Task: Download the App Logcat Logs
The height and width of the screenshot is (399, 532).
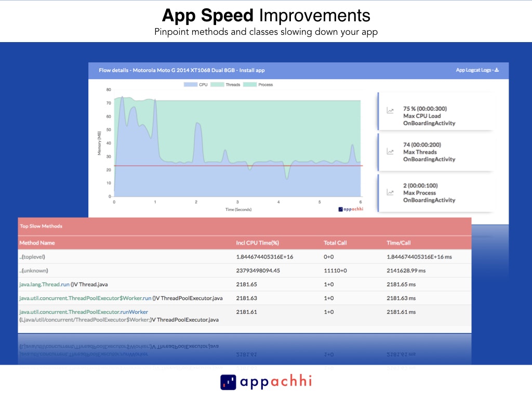Action: click(477, 70)
